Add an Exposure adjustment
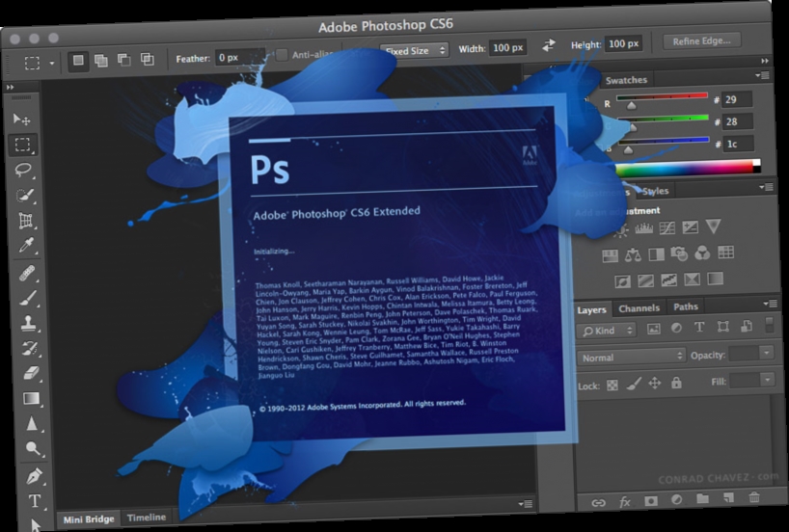789x532 pixels. coord(690,227)
